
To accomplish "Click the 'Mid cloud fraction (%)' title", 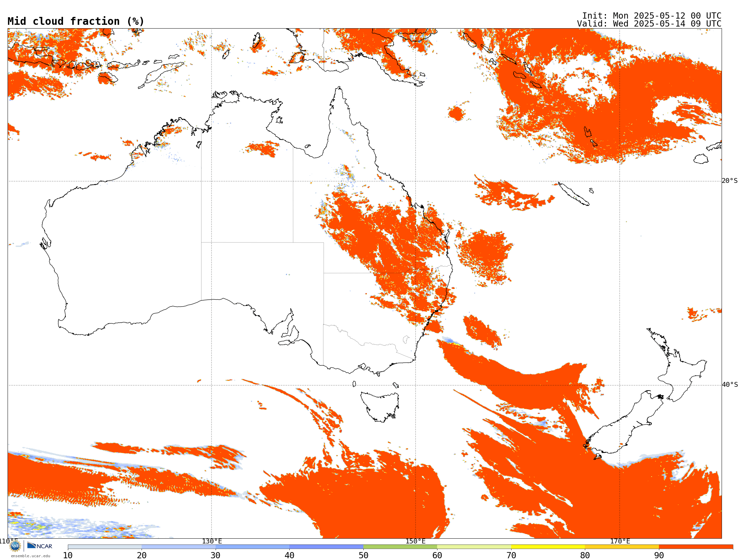I will click(76, 21).
